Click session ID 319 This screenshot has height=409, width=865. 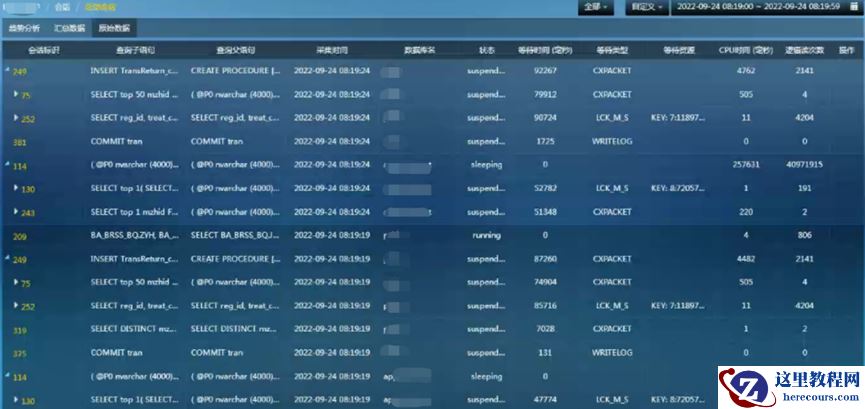tap(19, 330)
